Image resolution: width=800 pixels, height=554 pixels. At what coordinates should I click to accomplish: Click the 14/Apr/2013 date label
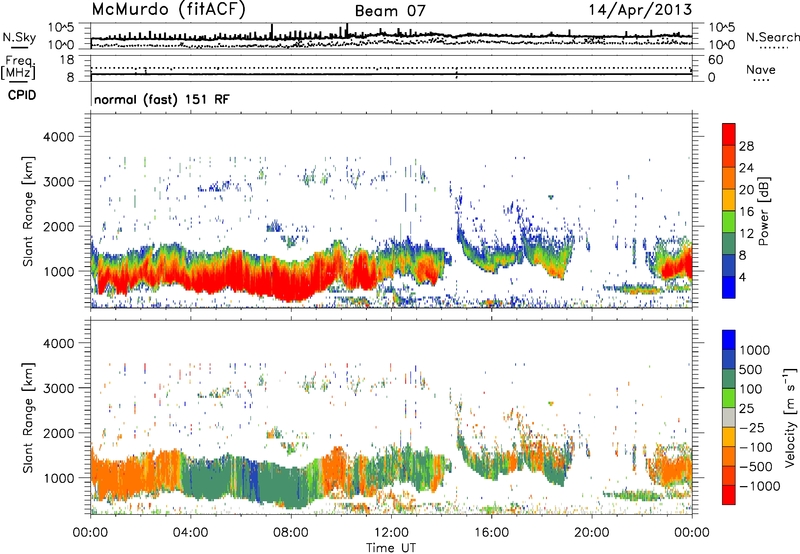coord(640,10)
